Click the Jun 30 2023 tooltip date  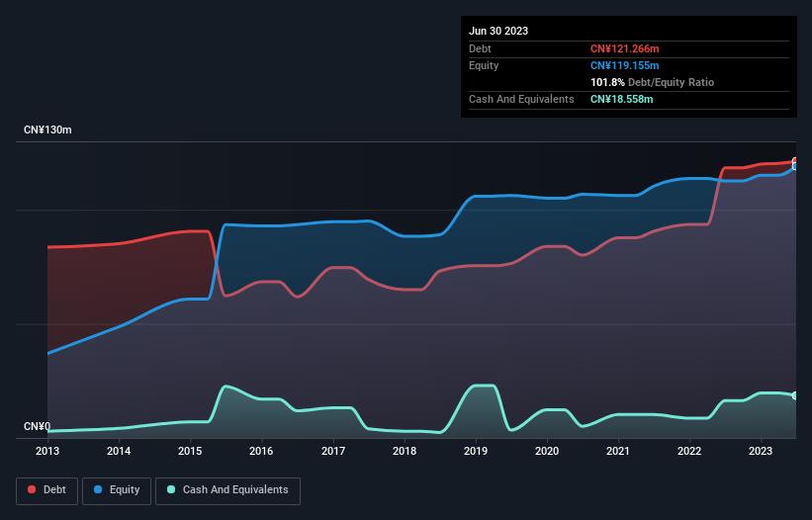[x=498, y=31]
